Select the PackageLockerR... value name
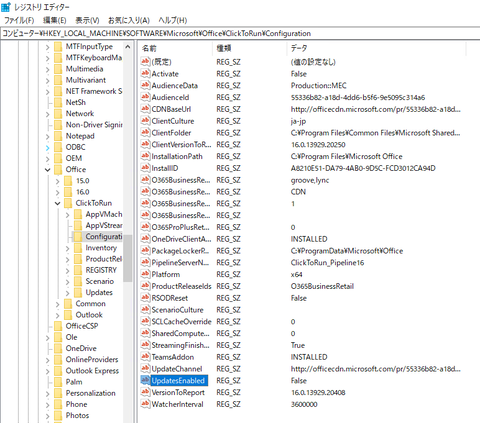Viewport: 480px width, 423px height. 180,251
